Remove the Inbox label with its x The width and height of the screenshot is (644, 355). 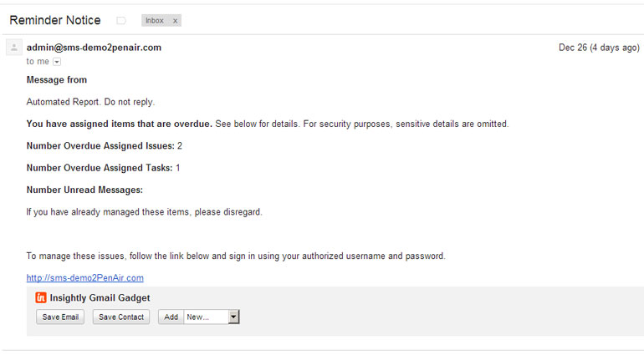point(176,21)
